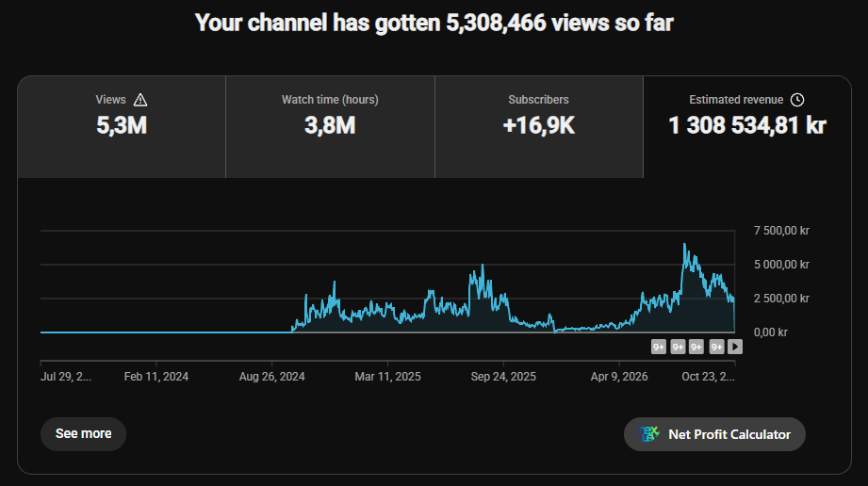
Task: Click the Aug 26, 2024 axis label
Action: point(271,377)
